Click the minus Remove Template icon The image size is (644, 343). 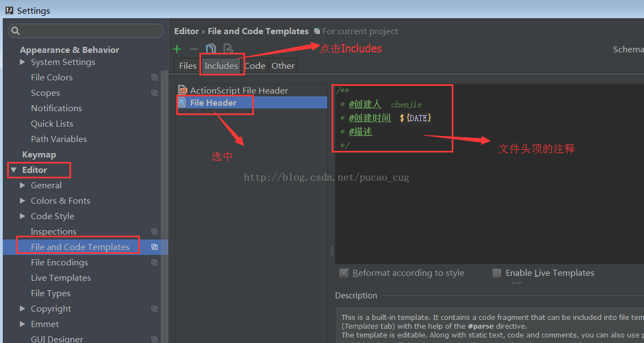coord(193,49)
